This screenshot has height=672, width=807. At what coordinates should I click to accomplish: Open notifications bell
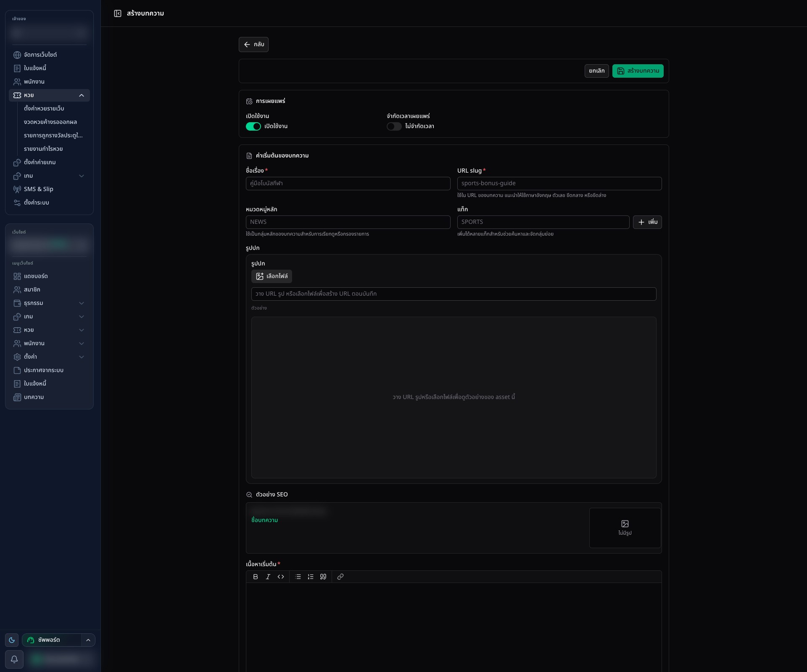coord(14,659)
